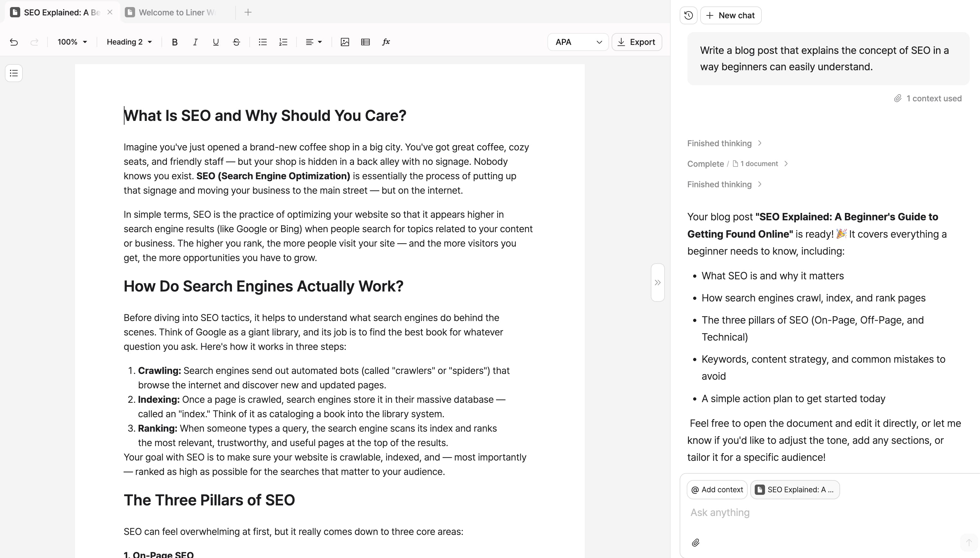Insert a bulleted list
Viewport: 980px width, 558px height.
(x=262, y=42)
